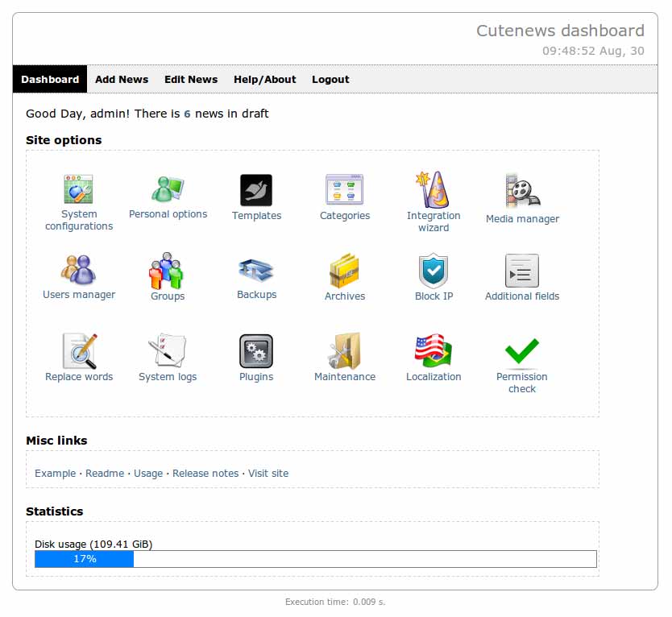The image size is (672, 617).
Task: Click the Backups stacked drives icon
Action: click(x=256, y=270)
